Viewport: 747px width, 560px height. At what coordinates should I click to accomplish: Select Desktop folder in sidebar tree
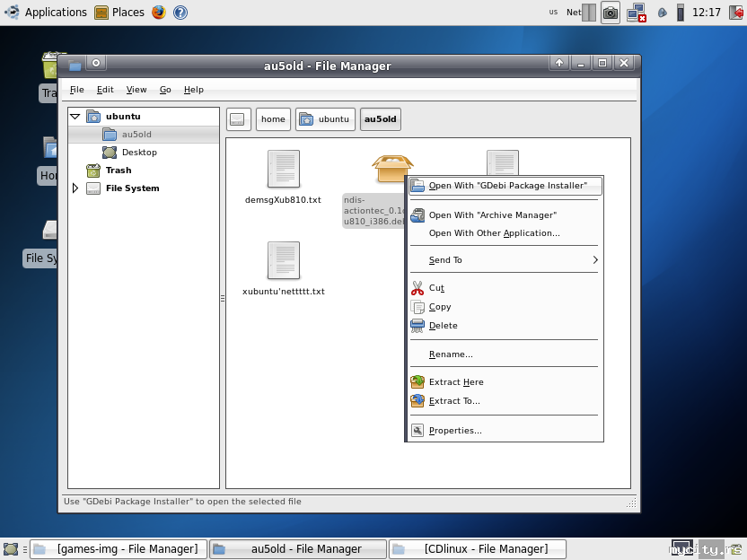point(139,153)
